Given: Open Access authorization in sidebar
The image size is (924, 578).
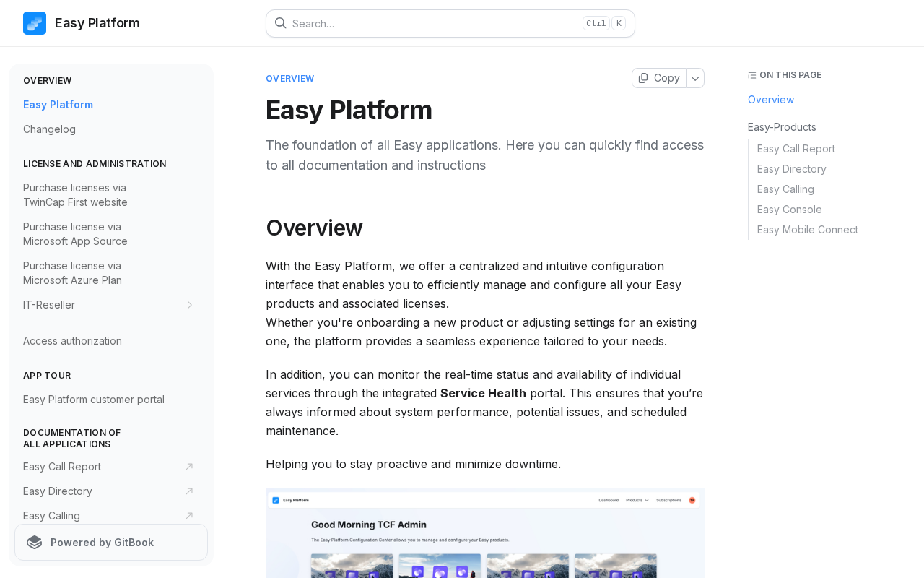Looking at the screenshot, I should (x=72, y=341).
